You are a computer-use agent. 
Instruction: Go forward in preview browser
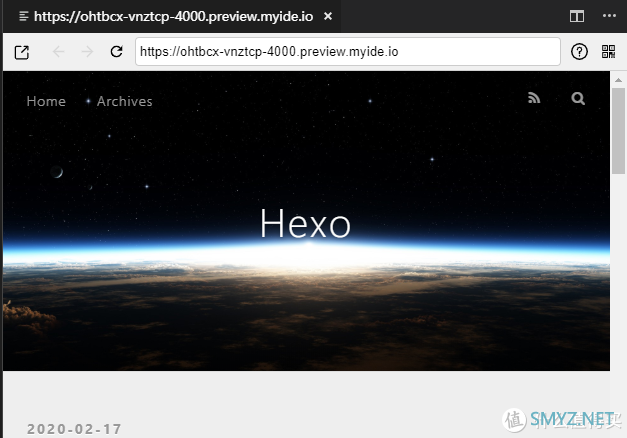[87, 52]
